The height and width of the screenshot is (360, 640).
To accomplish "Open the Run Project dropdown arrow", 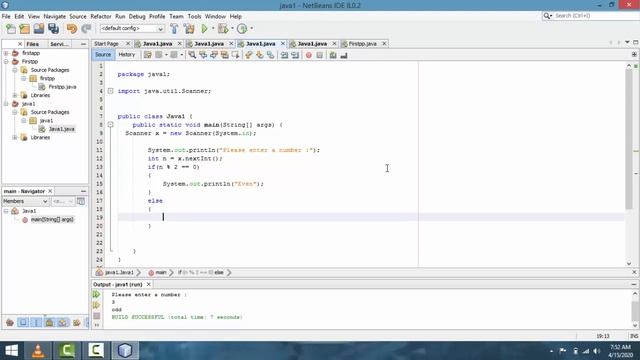I will coord(213,29).
